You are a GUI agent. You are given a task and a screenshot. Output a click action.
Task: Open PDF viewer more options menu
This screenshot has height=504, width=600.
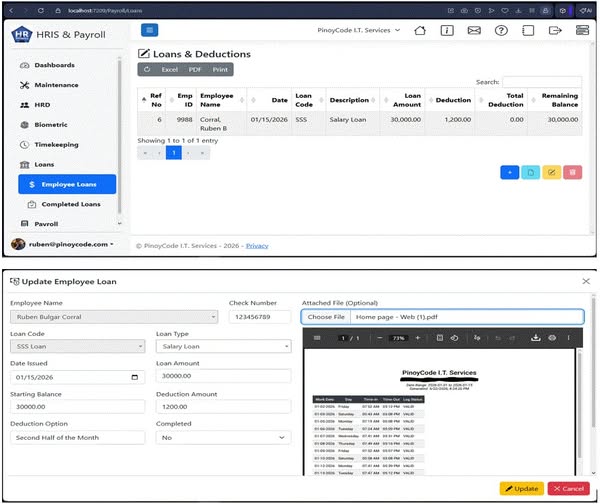pyautogui.click(x=569, y=338)
